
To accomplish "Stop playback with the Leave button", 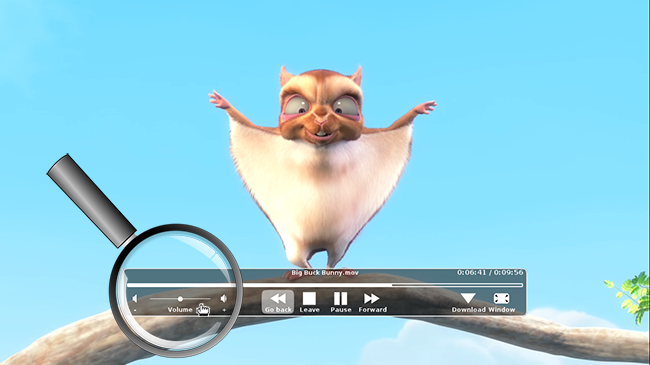I will 309,302.
